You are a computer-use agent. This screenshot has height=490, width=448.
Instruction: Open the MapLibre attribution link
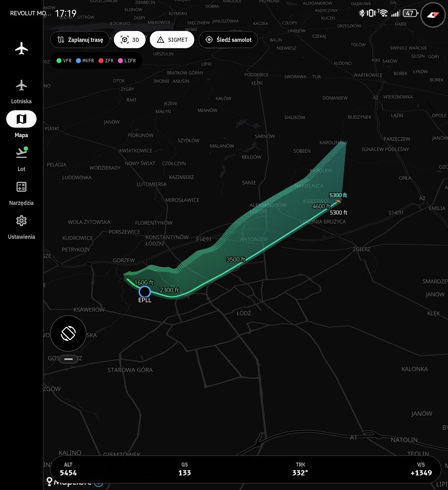pyautogui.click(x=69, y=482)
